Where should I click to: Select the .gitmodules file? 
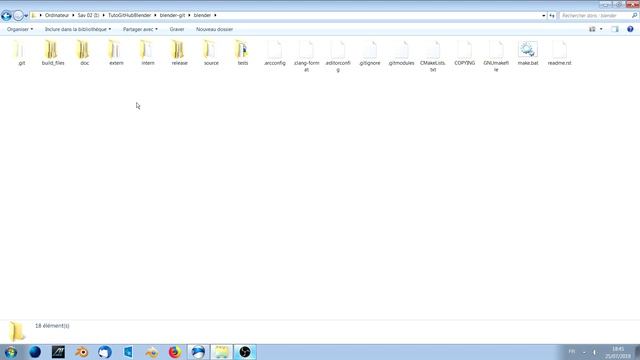[x=401, y=53]
